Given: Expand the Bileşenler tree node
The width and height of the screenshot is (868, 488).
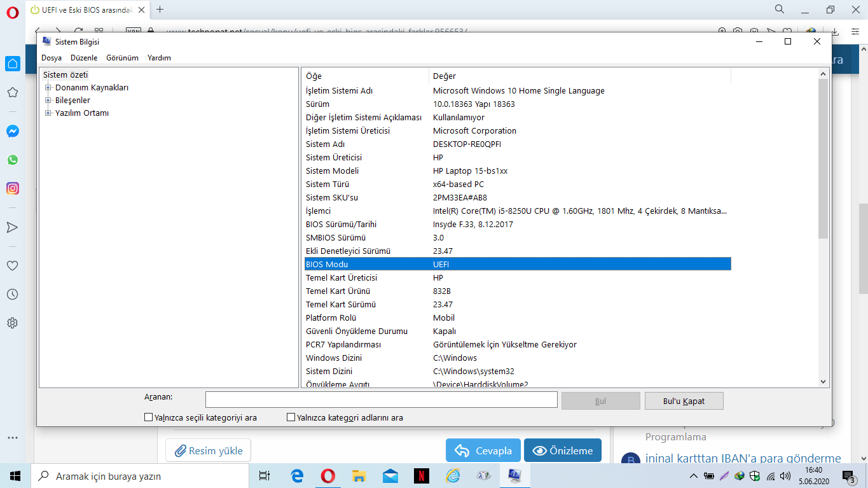Looking at the screenshot, I should coord(48,101).
